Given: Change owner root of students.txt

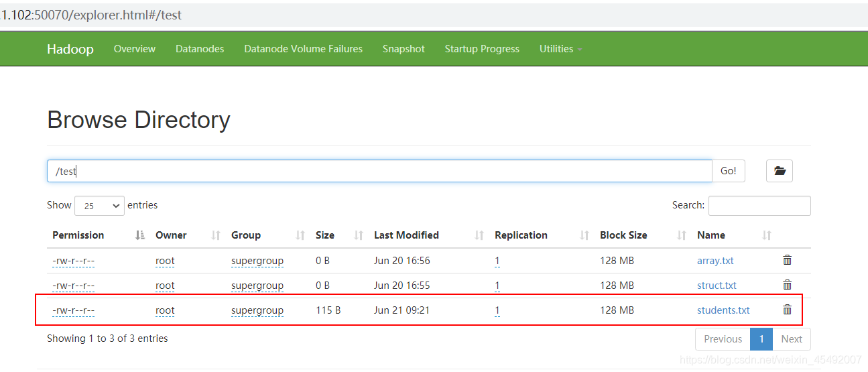Looking at the screenshot, I should (x=165, y=310).
